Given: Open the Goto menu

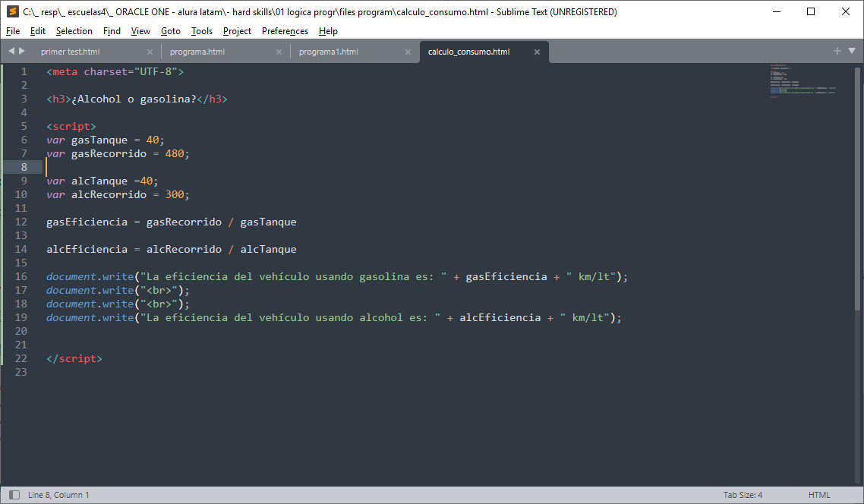Looking at the screenshot, I should pyautogui.click(x=171, y=31).
